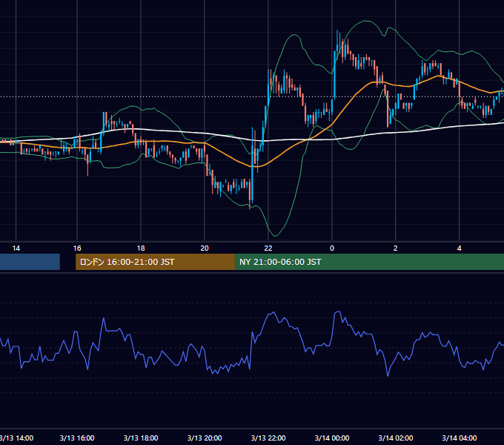
Task: Select the hour label 0 on the upper time axis
Action: pos(332,248)
